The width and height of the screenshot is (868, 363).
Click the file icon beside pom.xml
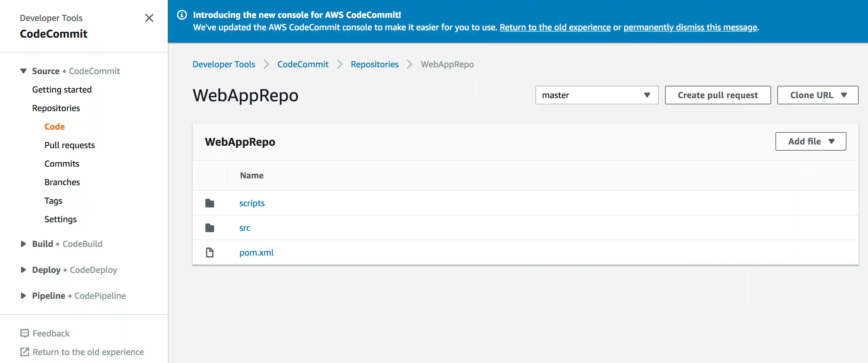click(209, 252)
